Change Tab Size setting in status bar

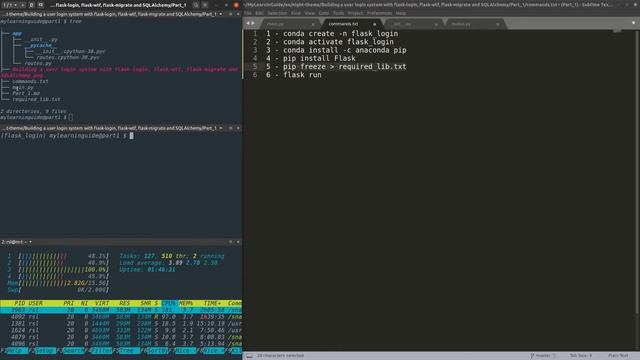click(581, 356)
